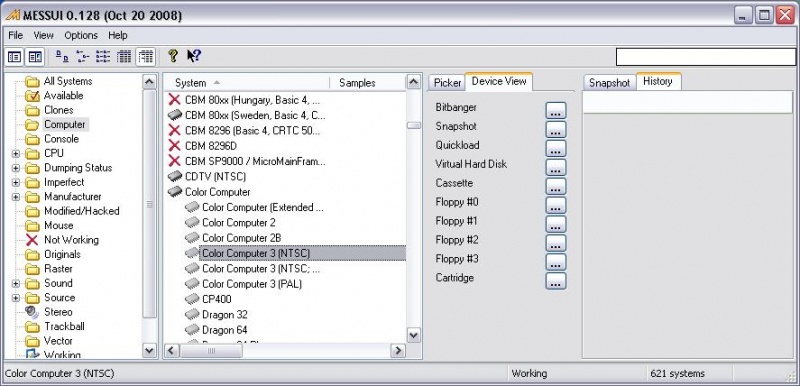
Task: Click the yellow question mark About icon
Action: [173, 56]
